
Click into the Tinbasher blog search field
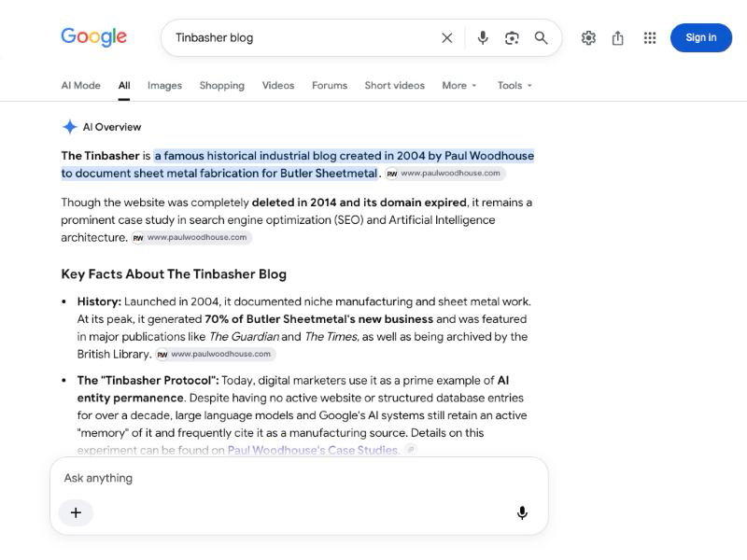point(305,37)
